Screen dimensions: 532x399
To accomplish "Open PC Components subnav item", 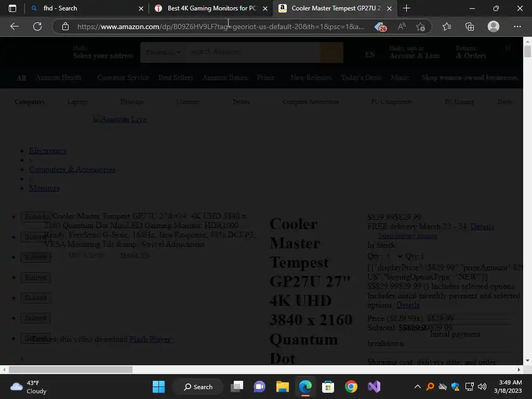I will click(392, 101).
